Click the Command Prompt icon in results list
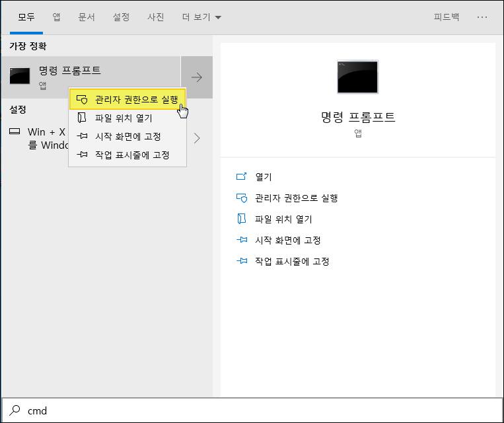Viewport: 504px width, 423px height. tap(20, 76)
